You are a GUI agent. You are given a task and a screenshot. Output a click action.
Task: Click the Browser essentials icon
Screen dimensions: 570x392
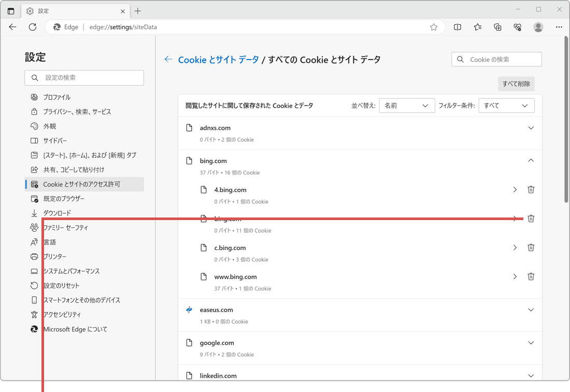click(x=517, y=27)
